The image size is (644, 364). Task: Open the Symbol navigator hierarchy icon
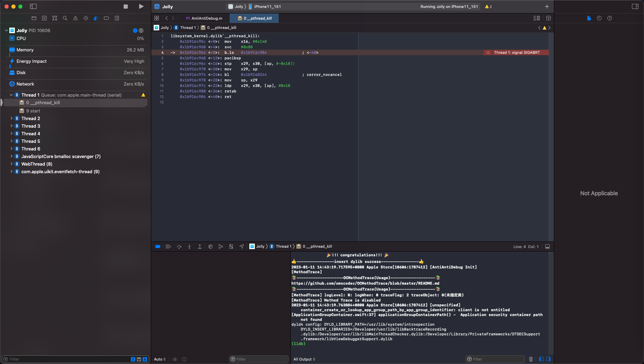point(55,18)
